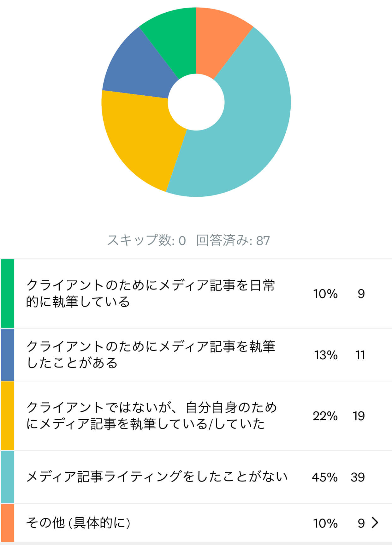Viewport: 392px width, 545px height.
Task: Click the 回答済み: 87 summary text
Action: tap(233, 240)
